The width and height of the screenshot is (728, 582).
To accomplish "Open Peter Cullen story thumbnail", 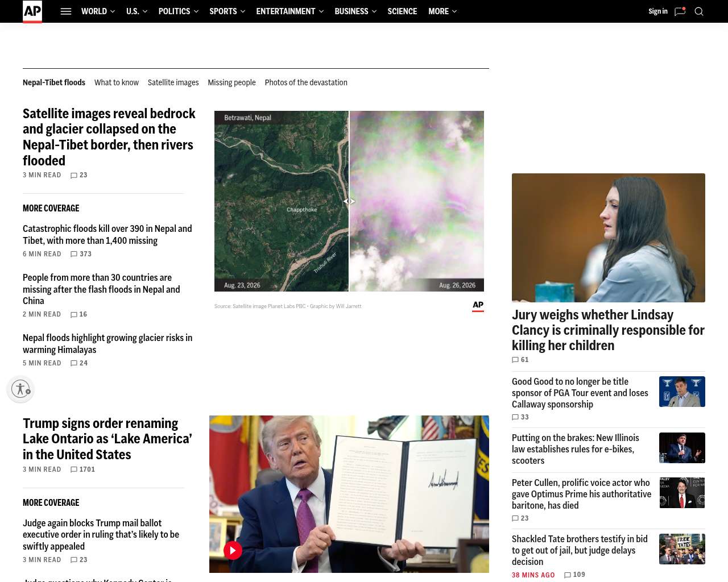I will coord(682,493).
